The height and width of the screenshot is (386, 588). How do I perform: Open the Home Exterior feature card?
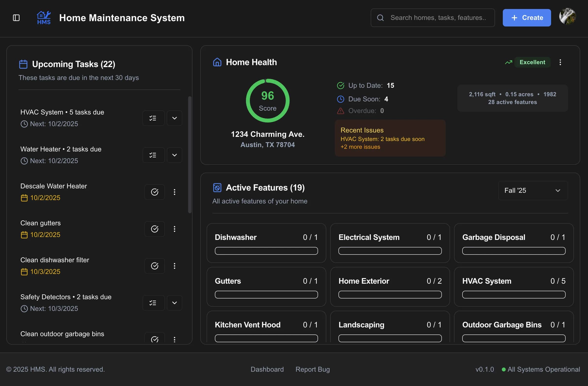pyautogui.click(x=390, y=287)
